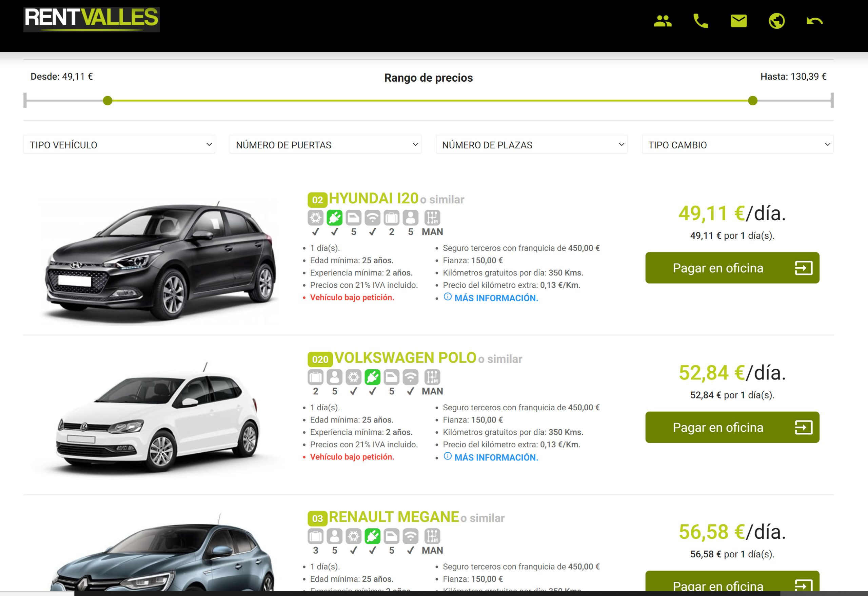Click the "Desde: 49,11 €" label
The height and width of the screenshot is (596, 868).
click(x=62, y=77)
